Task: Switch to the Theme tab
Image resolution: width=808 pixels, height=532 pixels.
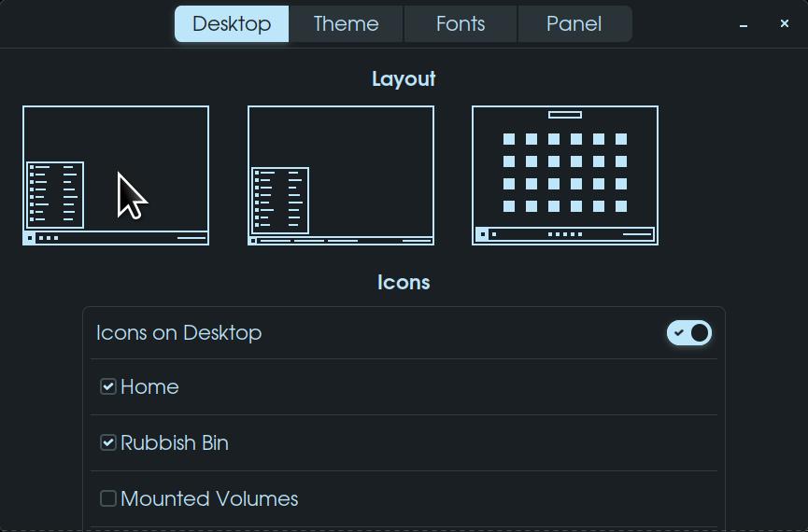Action: [x=346, y=24]
